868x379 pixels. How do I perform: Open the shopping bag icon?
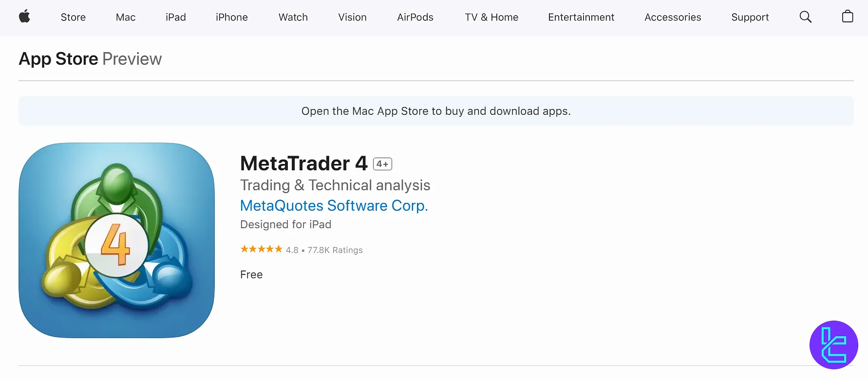848,17
